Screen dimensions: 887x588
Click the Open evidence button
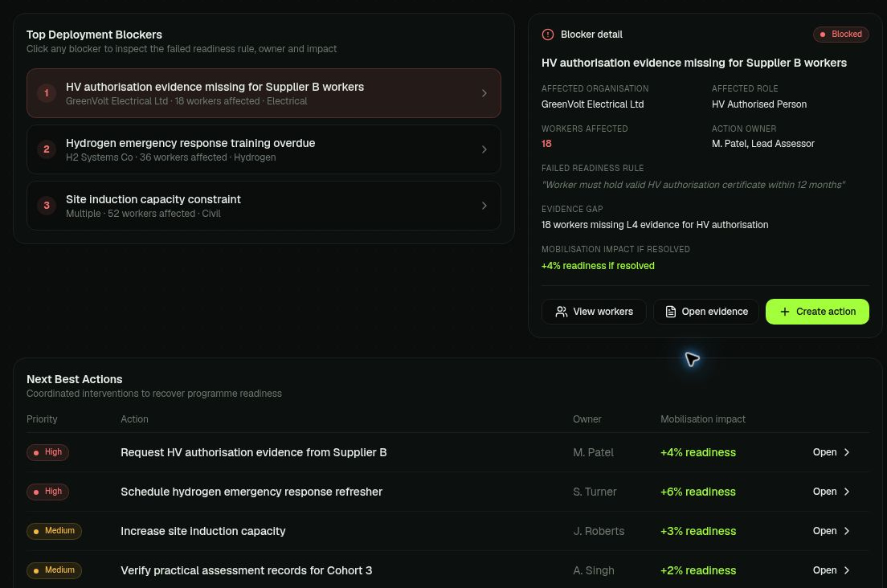(x=706, y=312)
